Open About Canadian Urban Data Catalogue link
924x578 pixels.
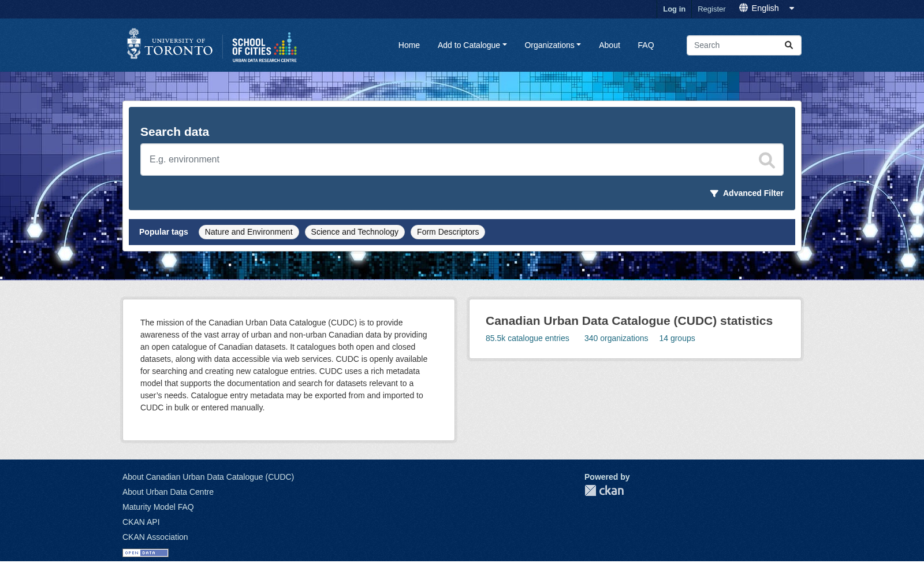point(208,477)
